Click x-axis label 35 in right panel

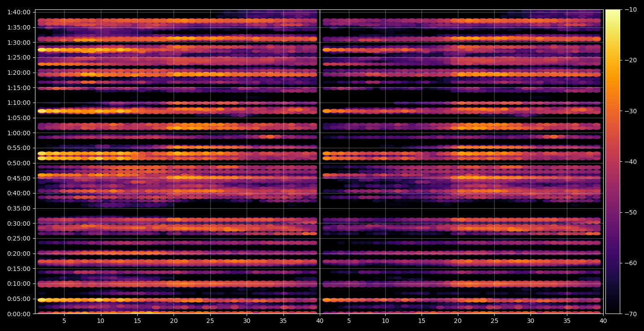[567, 321]
